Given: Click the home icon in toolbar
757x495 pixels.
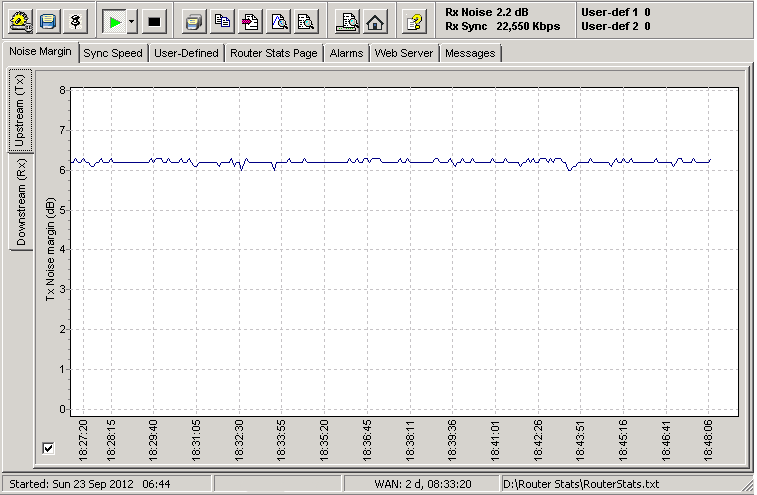Looking at the screenshot, I should coord(375,20).
